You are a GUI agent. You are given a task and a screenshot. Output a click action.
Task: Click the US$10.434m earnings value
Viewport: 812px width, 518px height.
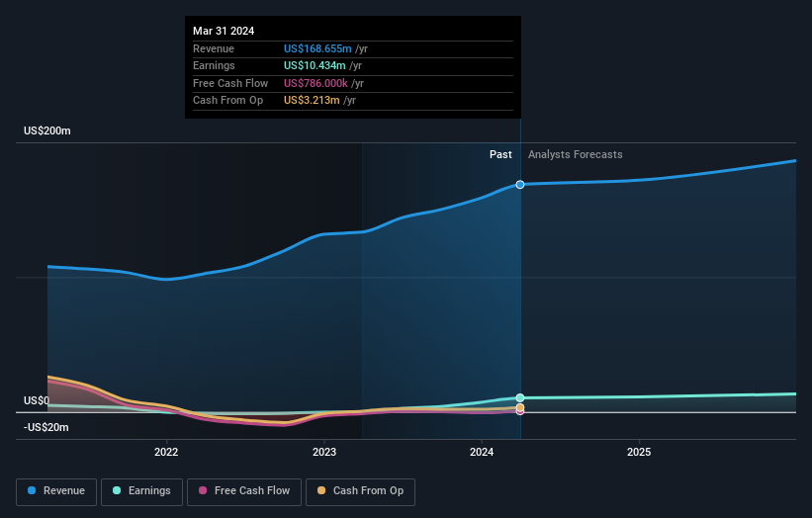315,65
